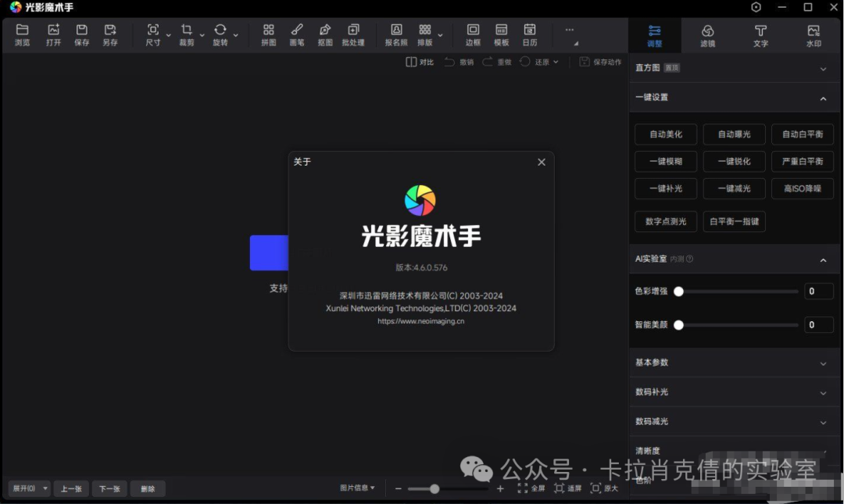Apply 自动美化 auto beautify
Image resolution: width=844 pixels, height=504 pixels.
click(x=665, y=134)
